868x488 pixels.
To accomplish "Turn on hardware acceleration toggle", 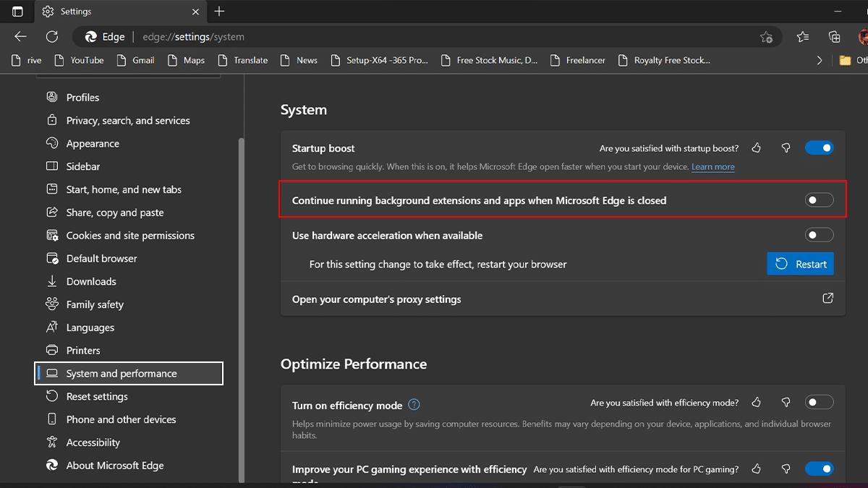I will click(x=819, y=235).
